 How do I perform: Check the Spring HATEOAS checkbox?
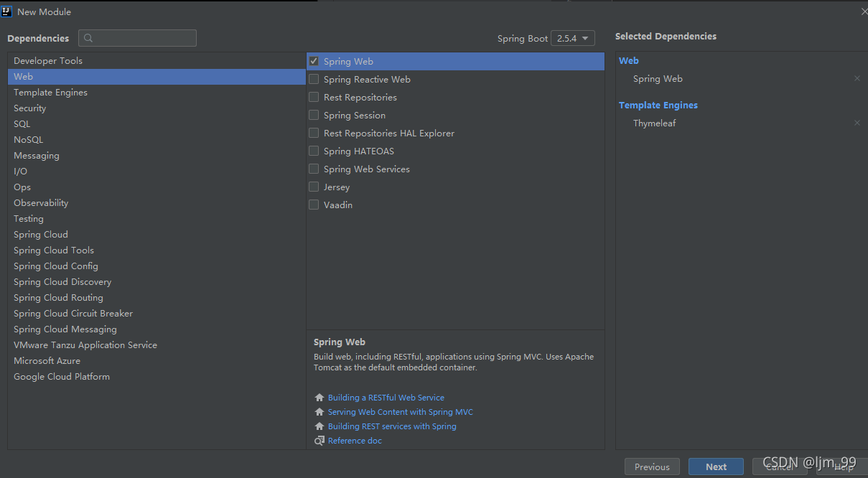click(x=314, y=151)
